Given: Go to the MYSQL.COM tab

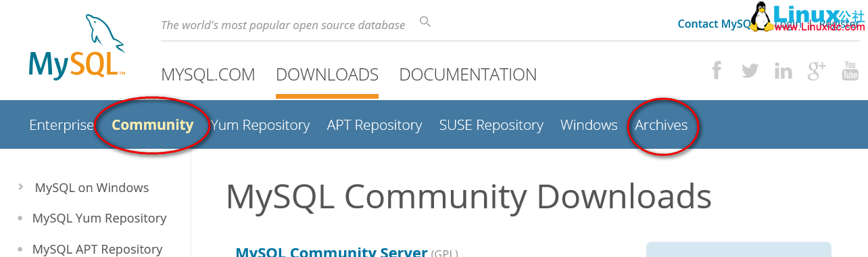Looking at the screenshot, I should (208, 74).
